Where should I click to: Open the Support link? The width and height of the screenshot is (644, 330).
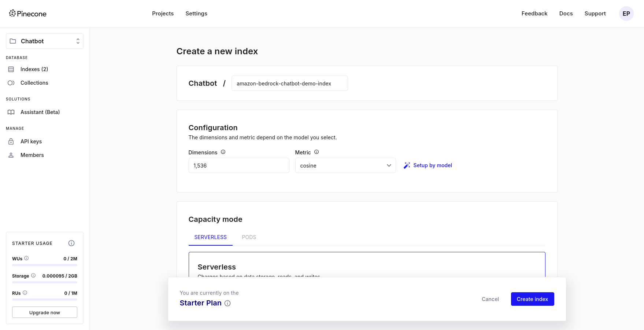(595, 14)
